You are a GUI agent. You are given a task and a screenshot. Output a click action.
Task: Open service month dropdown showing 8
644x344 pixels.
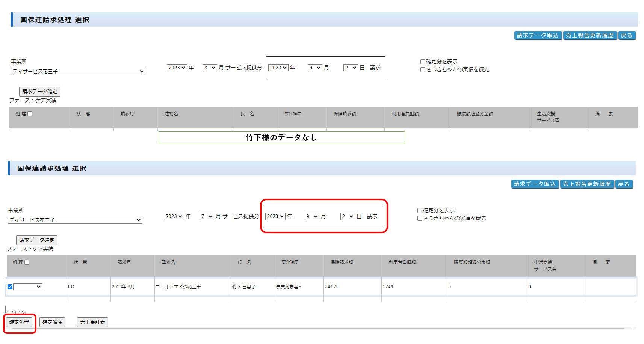point(210,68)
